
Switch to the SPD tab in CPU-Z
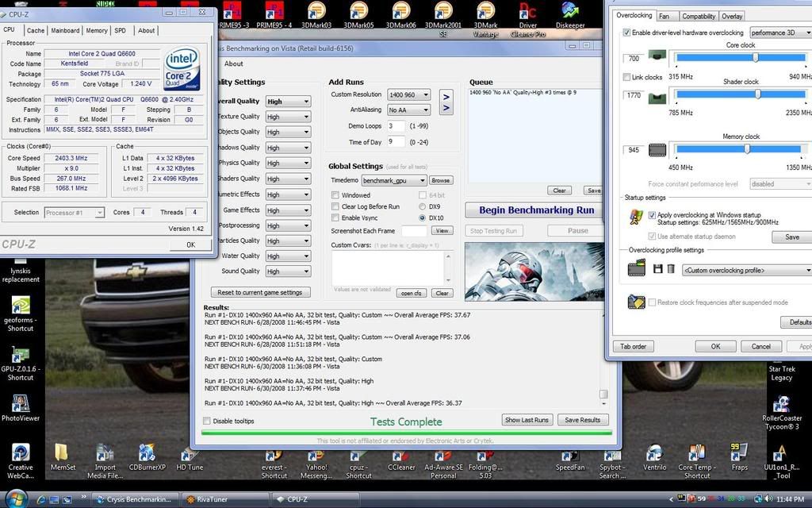pyautogui.click(x=121, y=31)
